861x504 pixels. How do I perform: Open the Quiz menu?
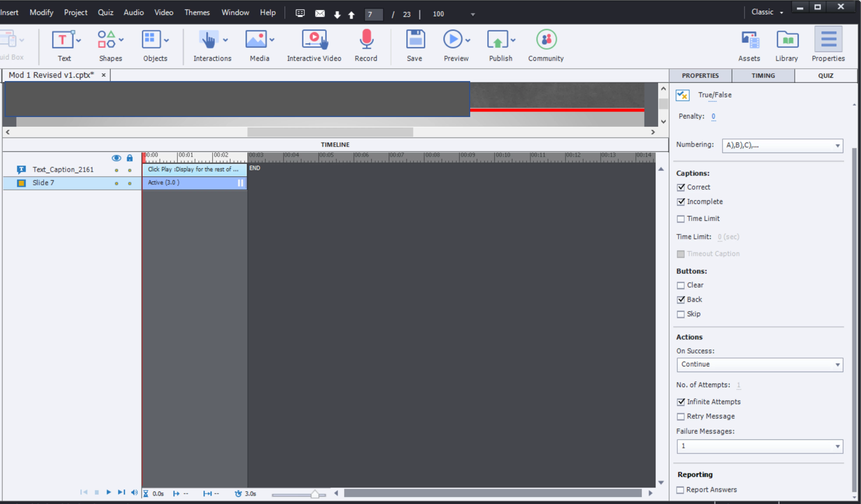pos(105,13)
